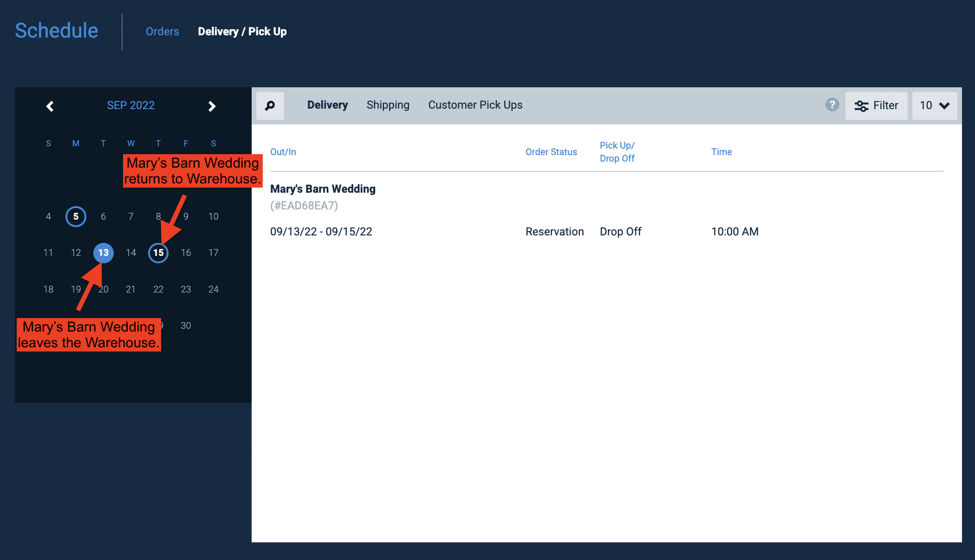975x560 pixels.
Task: Select September 17 on the calendar
Action: pos(213,253)
